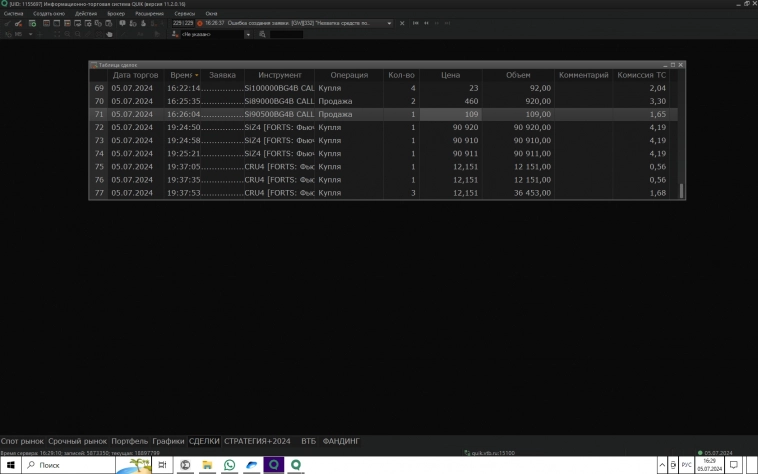Click the Windows search box Поиск

click(x=80, y=465)
